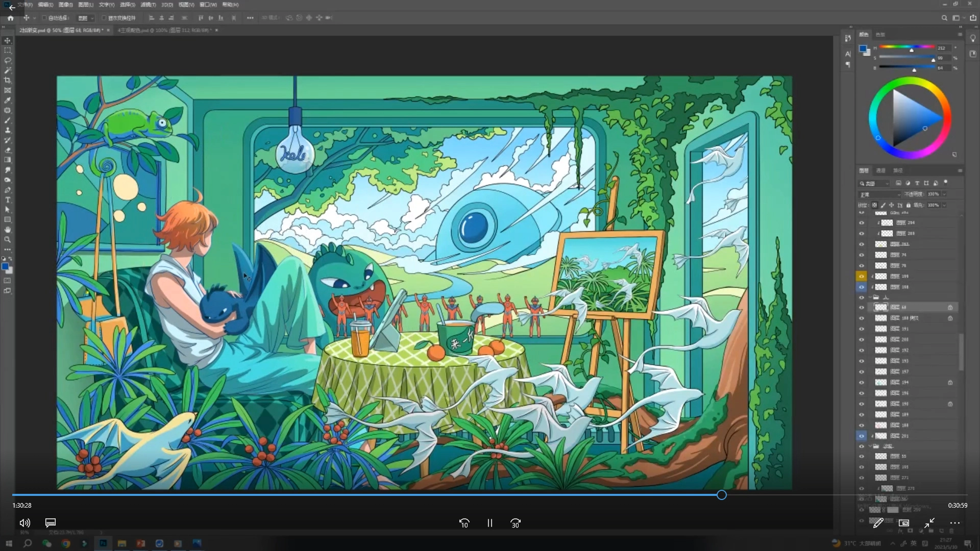Open the layer opacity dropdown arrow
Screen dimensions: 980x551
coord(944,194)
